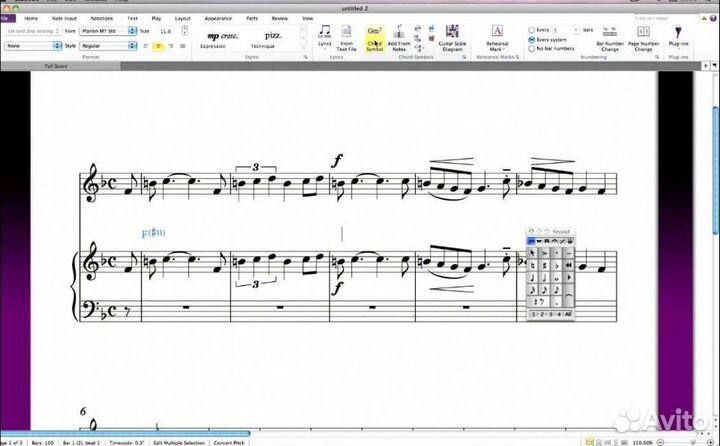The image size is (720, 446).
Task: Open the Lyrics tool
Action: (x=324, y=39)
